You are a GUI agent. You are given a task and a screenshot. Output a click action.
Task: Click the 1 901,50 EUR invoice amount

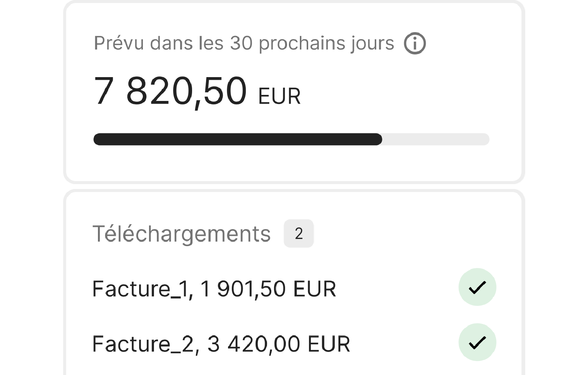(x=268, y=289)
